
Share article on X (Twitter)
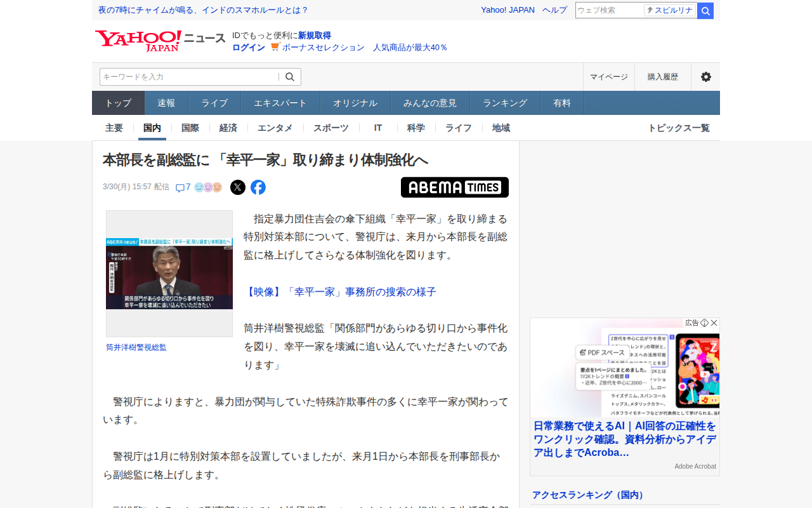tap(238, 187)
